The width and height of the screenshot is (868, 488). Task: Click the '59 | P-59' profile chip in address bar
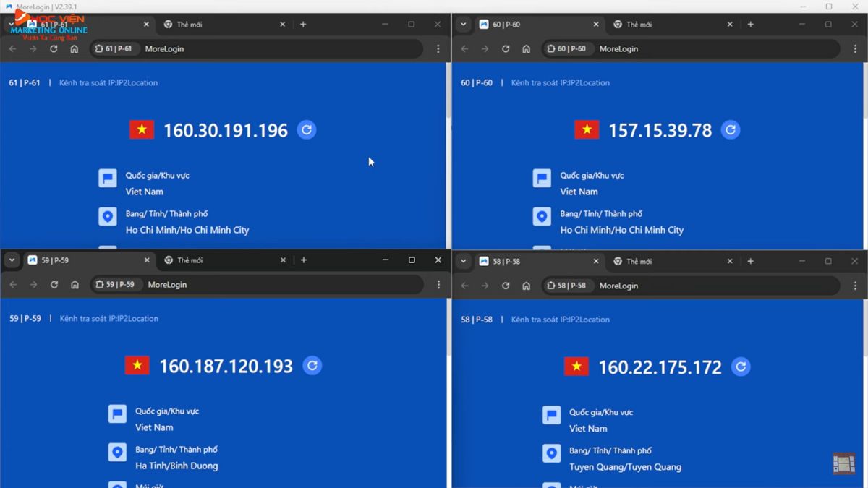tap(116, 285)
